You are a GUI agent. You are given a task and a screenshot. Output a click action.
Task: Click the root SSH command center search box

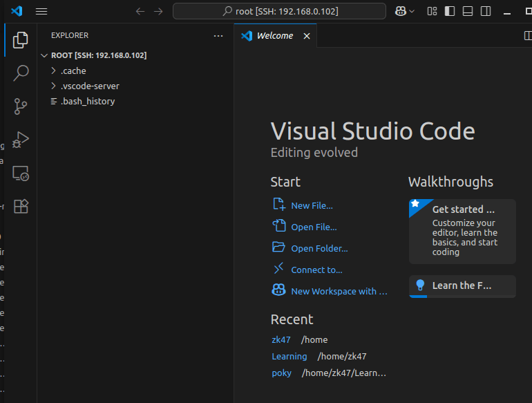[x=279, y=11]
